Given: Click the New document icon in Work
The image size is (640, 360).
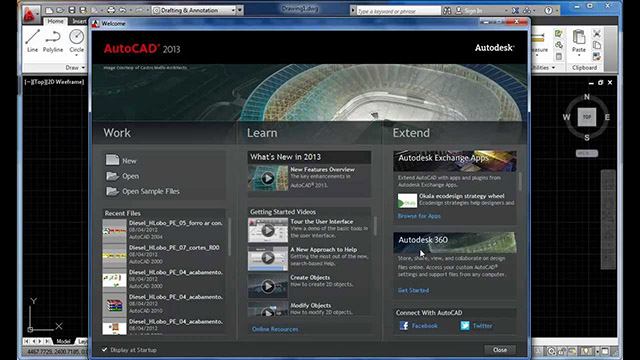Looking at the screenshot, I should (112, 160).
